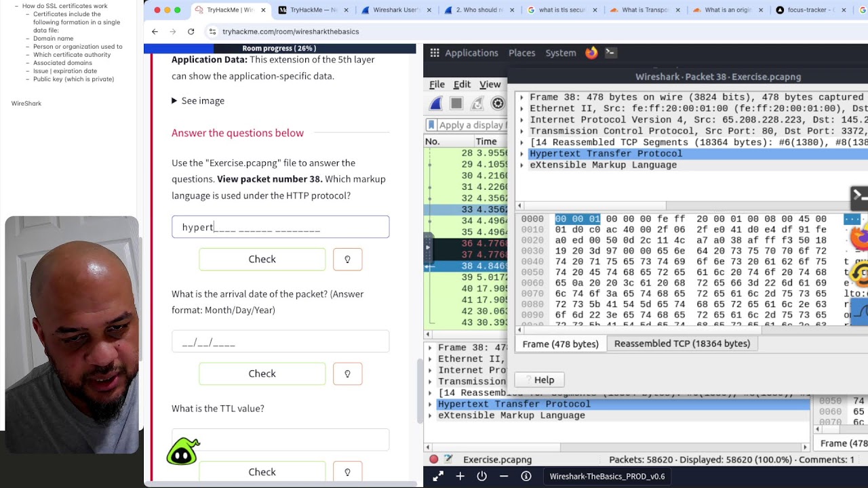The height and width of the screenshot is (488, 868).
Task: Go back in the browser
Action: pyautogui.click(x=155, y=31)
